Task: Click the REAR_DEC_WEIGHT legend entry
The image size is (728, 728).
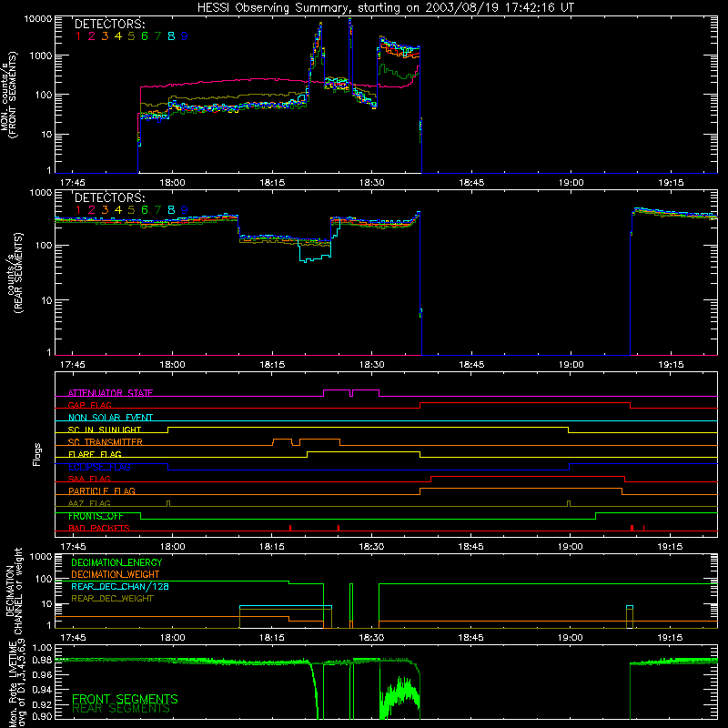Action: click(x=112, y=599)
